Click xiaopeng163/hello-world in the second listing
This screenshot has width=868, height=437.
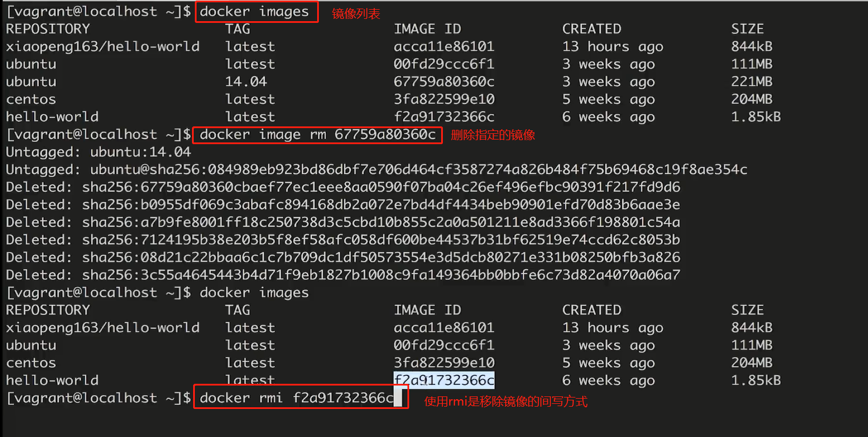pos(103,328)
